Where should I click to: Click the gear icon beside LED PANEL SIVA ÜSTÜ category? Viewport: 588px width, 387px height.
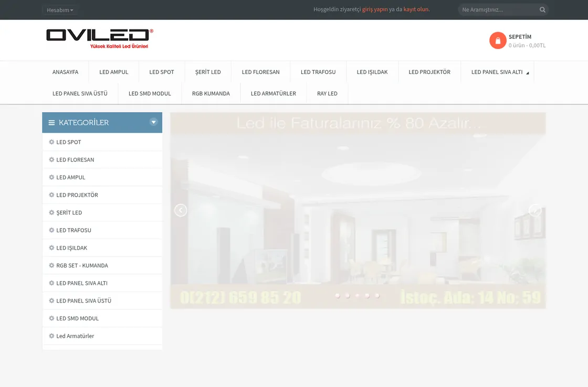(x=52, y=300)
